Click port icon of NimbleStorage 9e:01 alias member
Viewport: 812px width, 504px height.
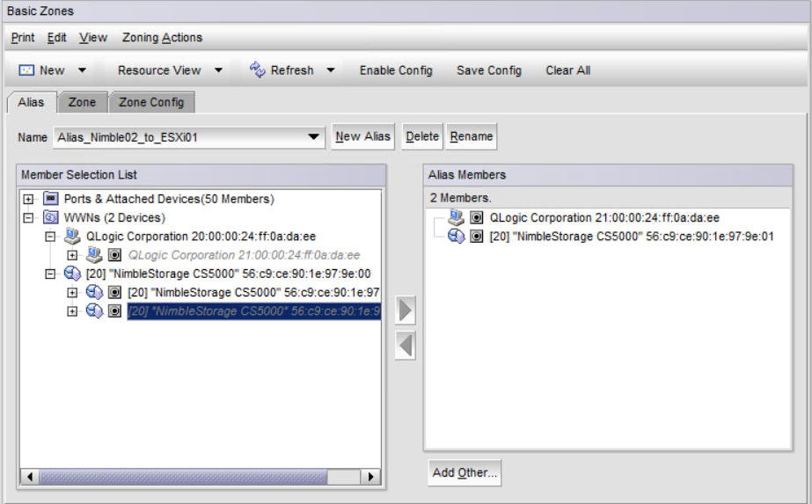(477, 237)
